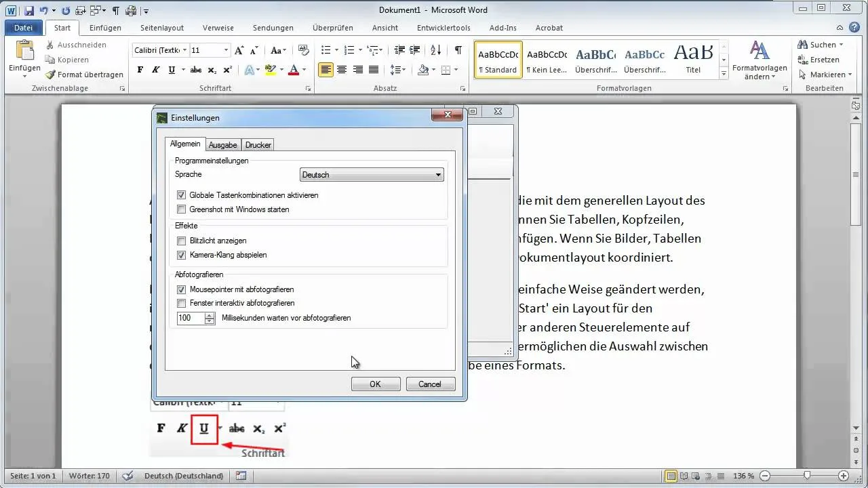Open the Calibri font name dropdown
868x488 pixels.
point(184,50)
